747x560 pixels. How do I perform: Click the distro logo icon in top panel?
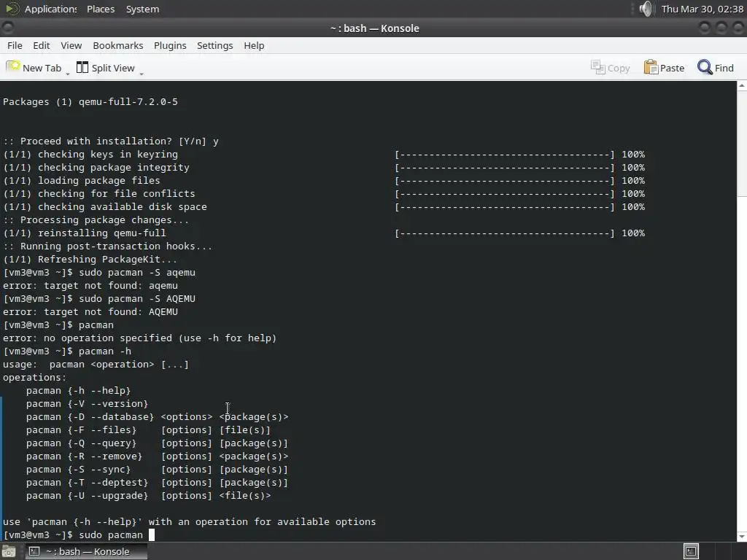tap(12, 9)
